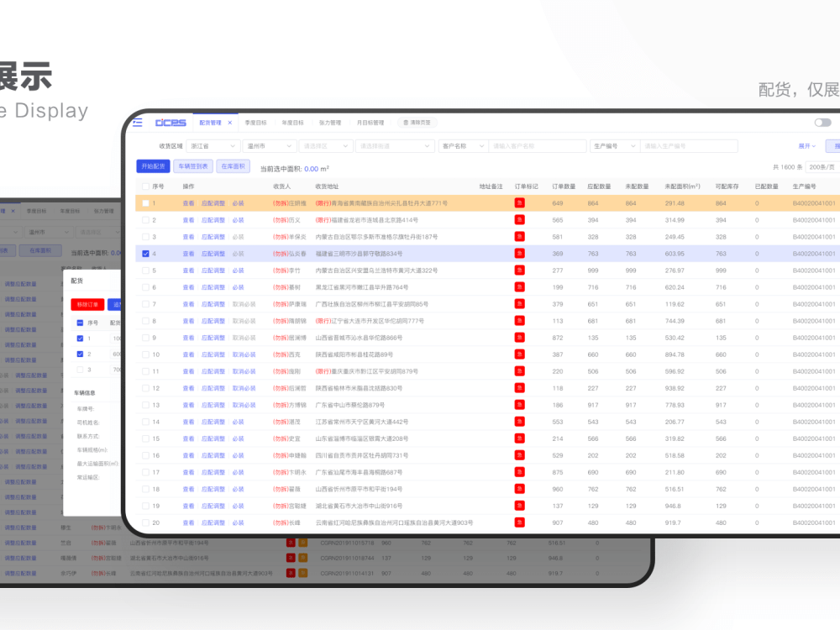Click the 未配面积(m²) column header

coord(682,186)
